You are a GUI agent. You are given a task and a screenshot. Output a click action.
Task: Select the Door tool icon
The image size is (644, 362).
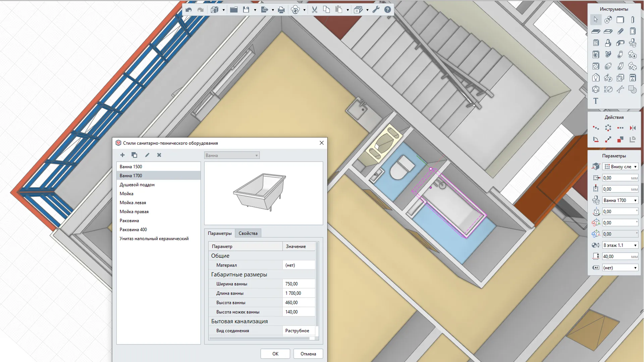click(x=632, y=31)
